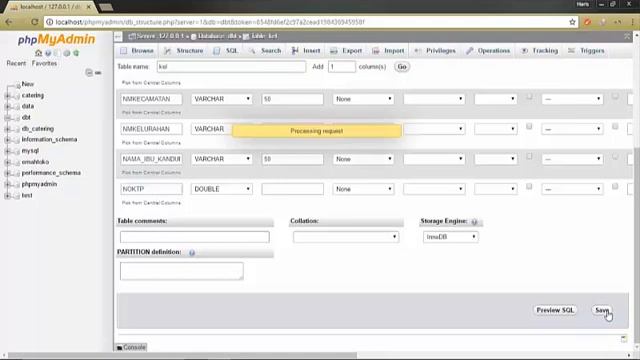Click the collapse navigation panel icon left of breadcrumb

[118, 36]
